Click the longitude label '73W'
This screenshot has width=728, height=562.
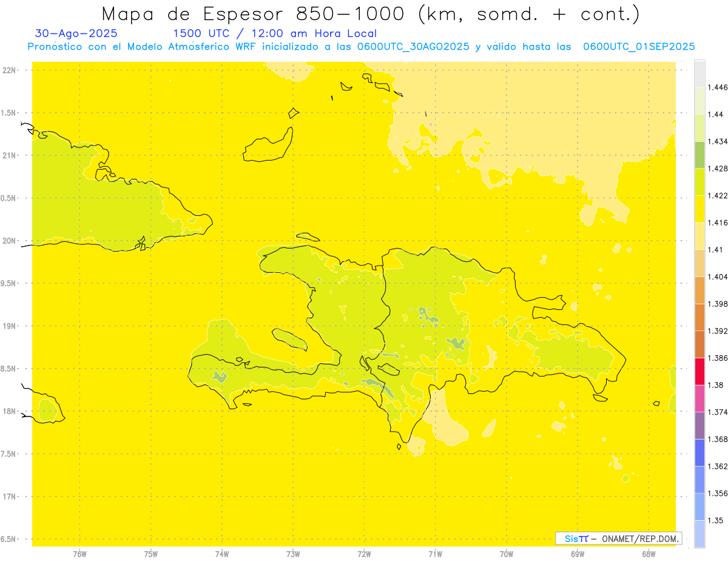coord(293,554)
